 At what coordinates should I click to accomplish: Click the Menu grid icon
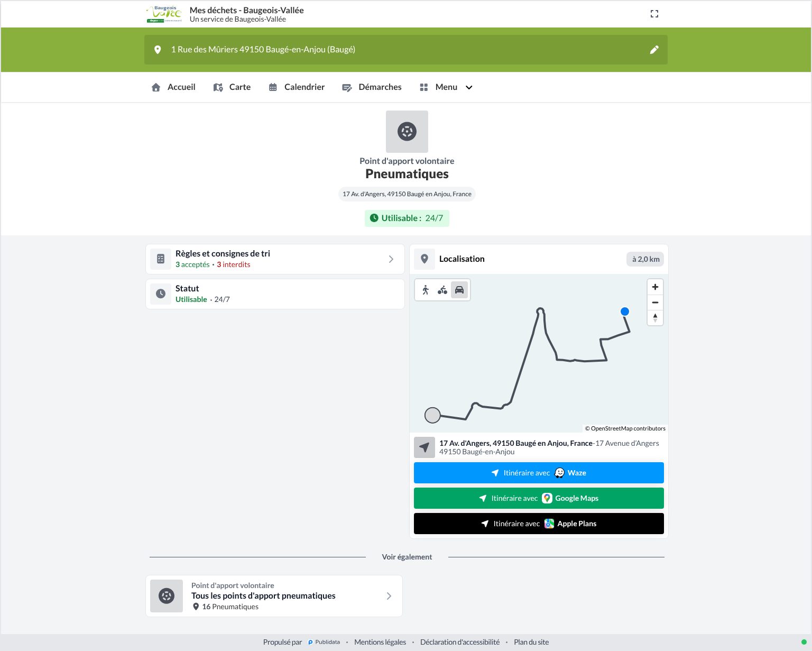tap(423, 87)
